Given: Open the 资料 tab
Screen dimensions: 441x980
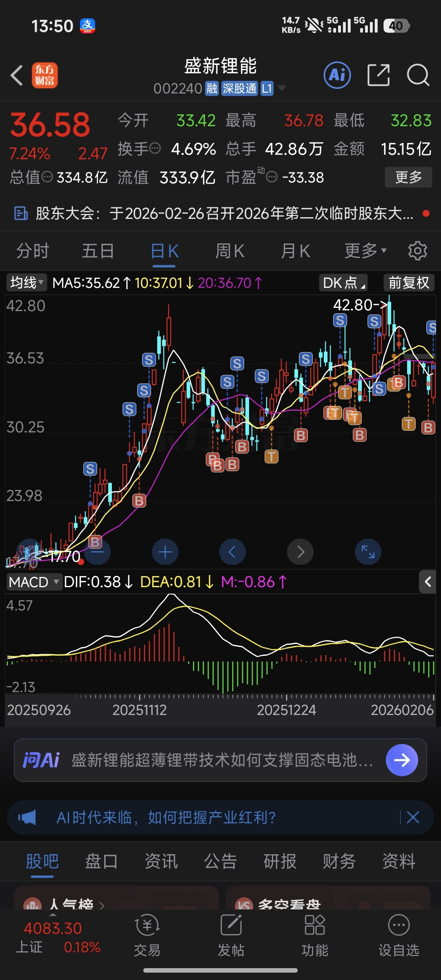Looking at the screenshot, I should (399, 862).
